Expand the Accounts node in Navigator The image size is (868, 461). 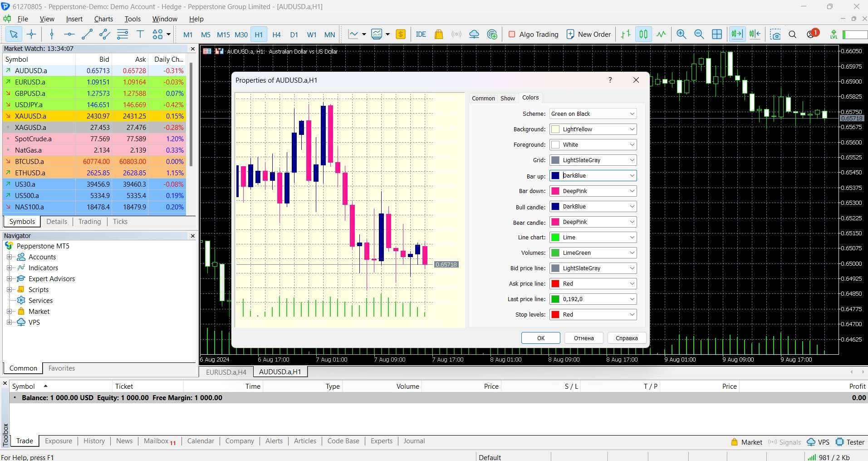coord(9,257)
